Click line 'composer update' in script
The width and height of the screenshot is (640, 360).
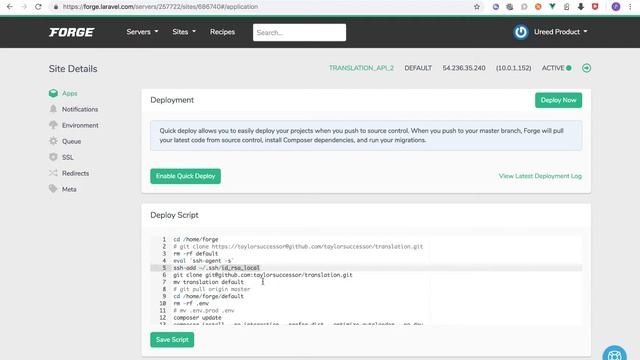point(197,318)
